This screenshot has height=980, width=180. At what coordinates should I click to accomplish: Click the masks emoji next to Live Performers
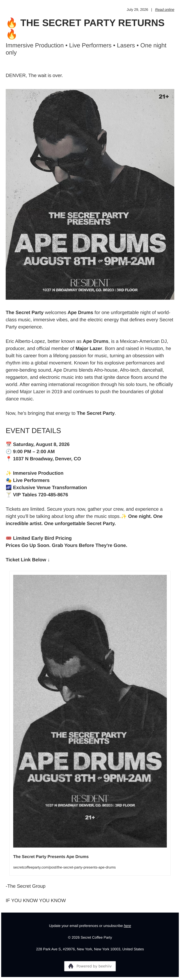(x=9, y=480)
